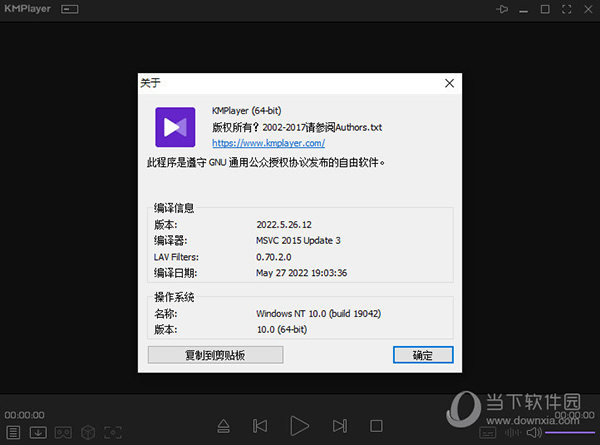
Task: Stop playback with the square button
Action: pyautogui.click(x=376, y=426)
